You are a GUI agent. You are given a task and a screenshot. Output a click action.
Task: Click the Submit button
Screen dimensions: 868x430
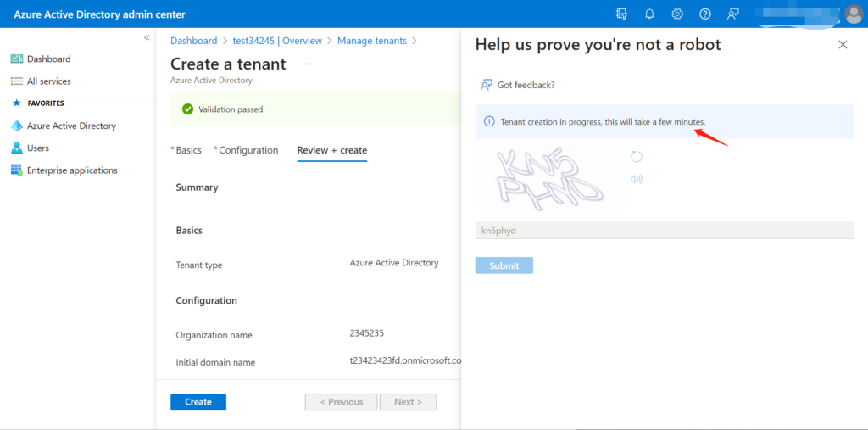click(x=504, y=265)
